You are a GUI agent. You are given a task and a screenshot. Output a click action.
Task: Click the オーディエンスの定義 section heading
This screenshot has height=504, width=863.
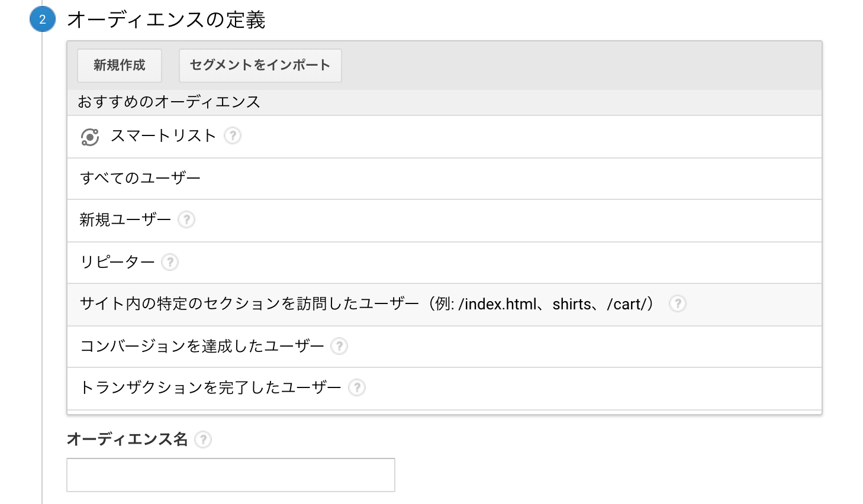tap(166, 20)
